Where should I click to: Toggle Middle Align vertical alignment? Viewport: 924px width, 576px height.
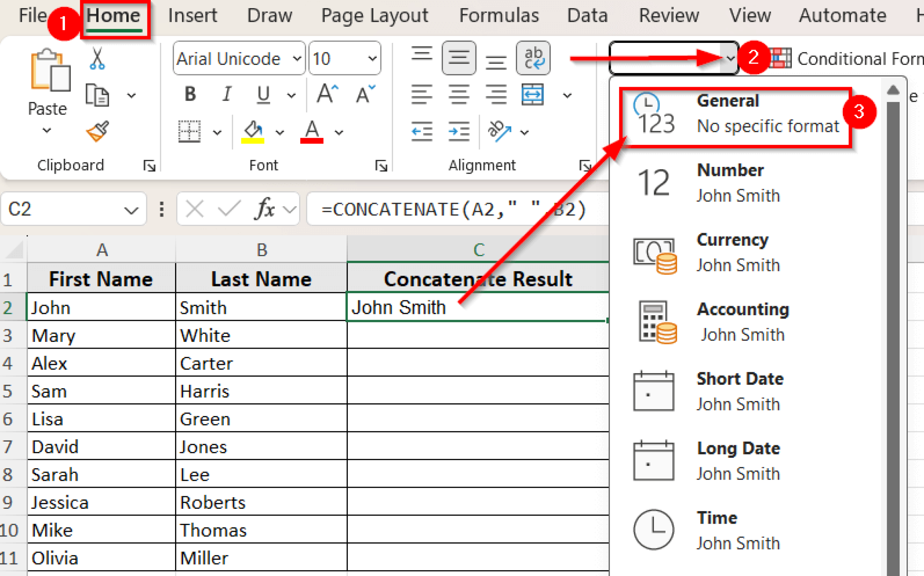pos(459,58)
